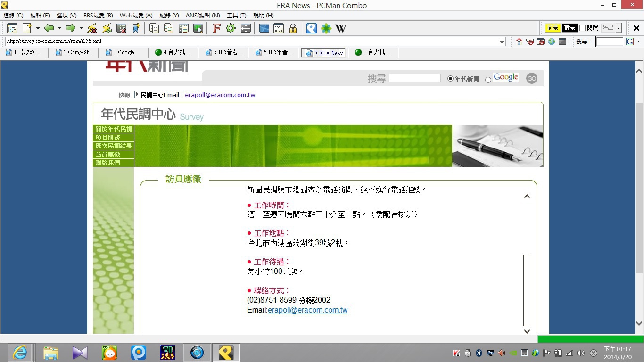Screen dimensions: 644x362
Task: Click the first popup-blocker icon beside the house
Action: [530, 41]
